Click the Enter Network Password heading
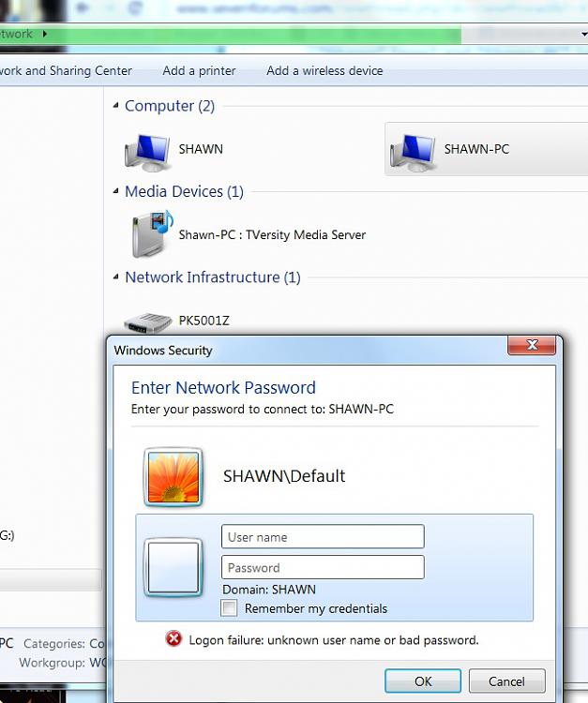This screenshot has height=703, width=588. [223, 387]
